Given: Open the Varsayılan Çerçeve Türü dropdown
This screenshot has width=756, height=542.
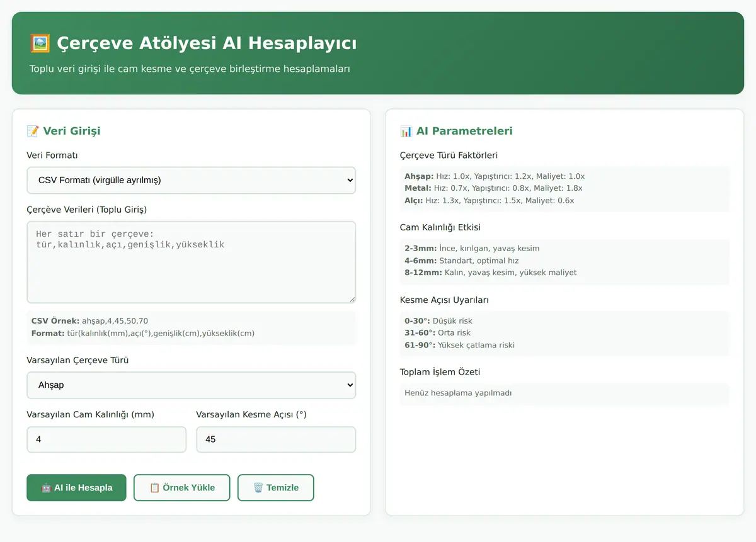Looking at the screenshot, I should (192, 385).
